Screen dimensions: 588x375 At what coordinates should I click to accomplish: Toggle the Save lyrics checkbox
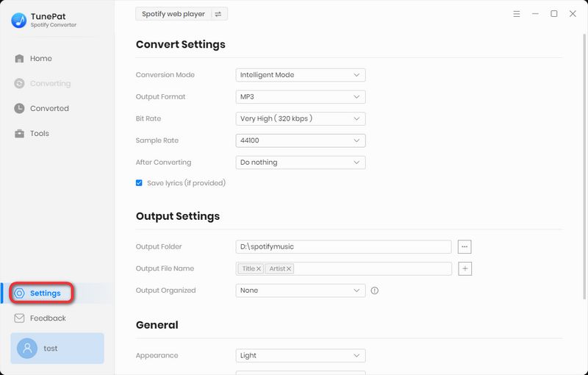click(139, 183)
